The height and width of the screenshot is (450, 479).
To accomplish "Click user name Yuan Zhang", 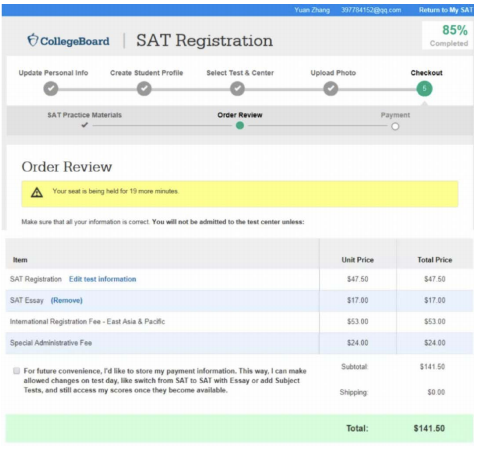I will 312,10.
